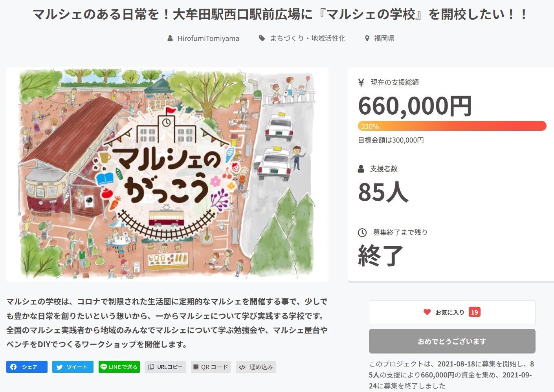This screenshot has width=554, height=392.
Task: Click the 220% funding progress bar
Action: click(452, 126)
